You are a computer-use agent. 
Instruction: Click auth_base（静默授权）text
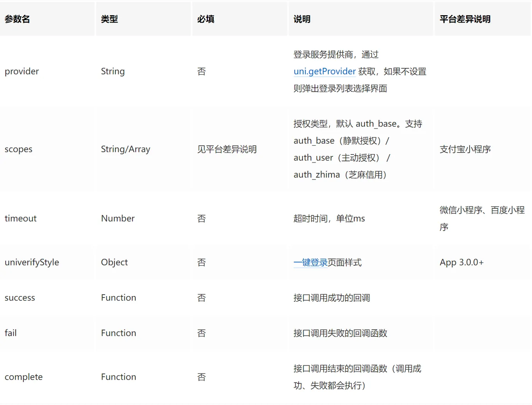338,140
